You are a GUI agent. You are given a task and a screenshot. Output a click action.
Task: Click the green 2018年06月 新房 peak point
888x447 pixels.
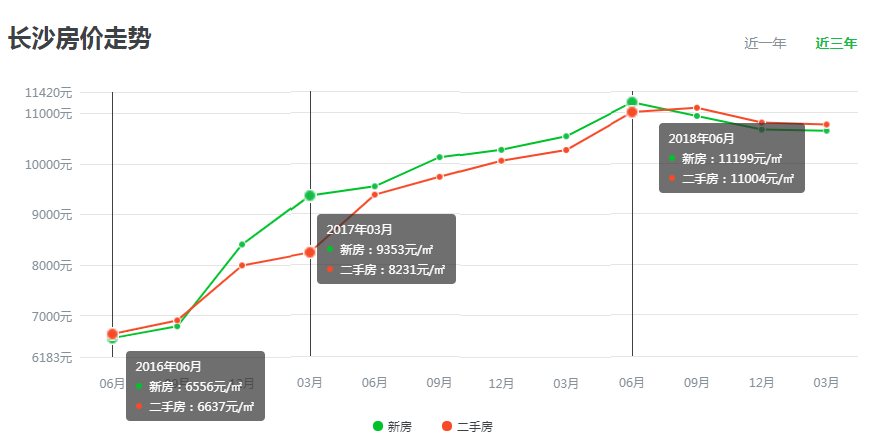[632, 103]
